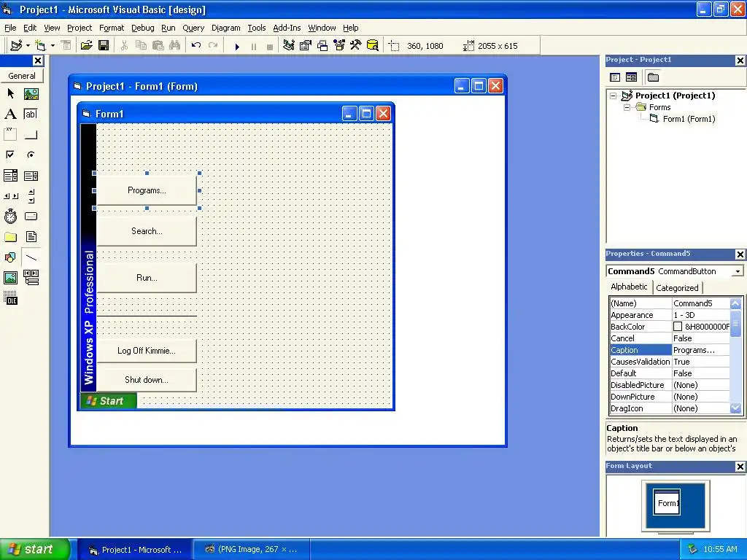Select the DriveListBox control tool
The image size is (747, 560).
pos(31,217)
